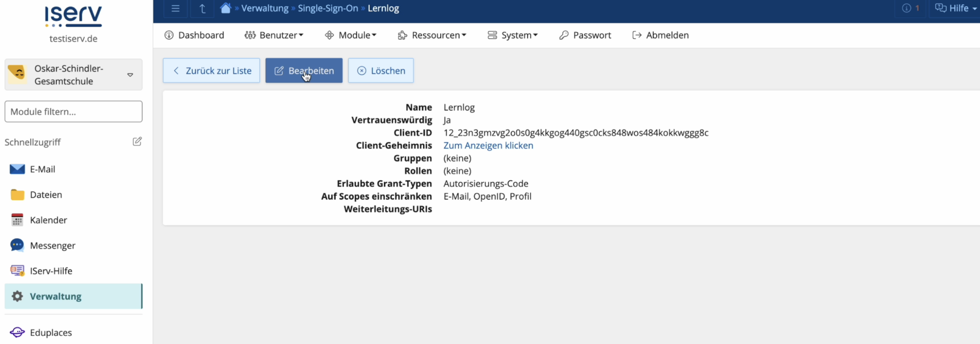Viewport: 980px width, 344px height.
Task: Open the Dateien folder module
Action: [x=46, y=195]
